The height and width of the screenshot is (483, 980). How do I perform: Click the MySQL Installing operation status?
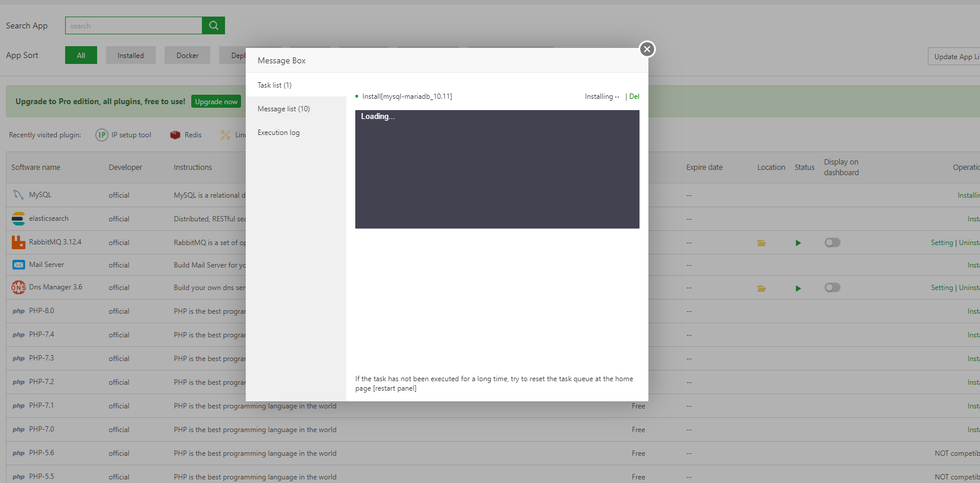[x=969, y=195]
